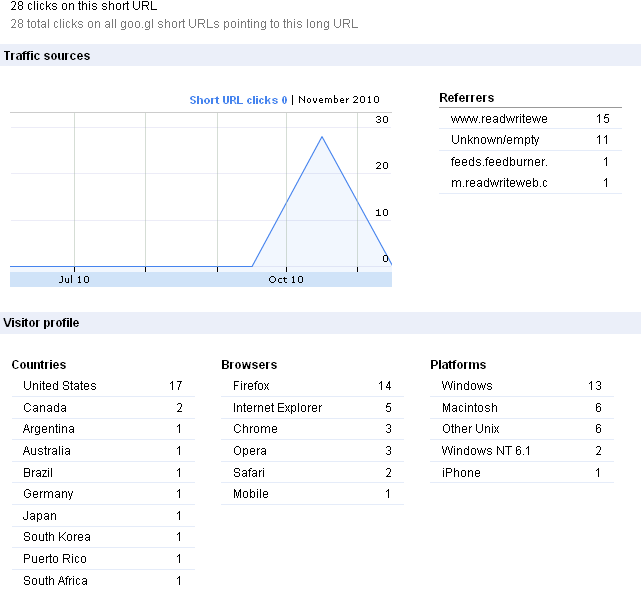This screenshot has width=641, height=589.
Task: Click the November 2010 date label
Action: coord(339,100)
